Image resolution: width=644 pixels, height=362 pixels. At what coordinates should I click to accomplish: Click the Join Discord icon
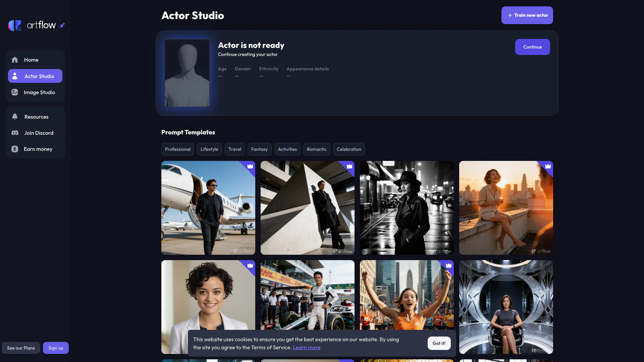pyautogui.click(x=15, y=133)
